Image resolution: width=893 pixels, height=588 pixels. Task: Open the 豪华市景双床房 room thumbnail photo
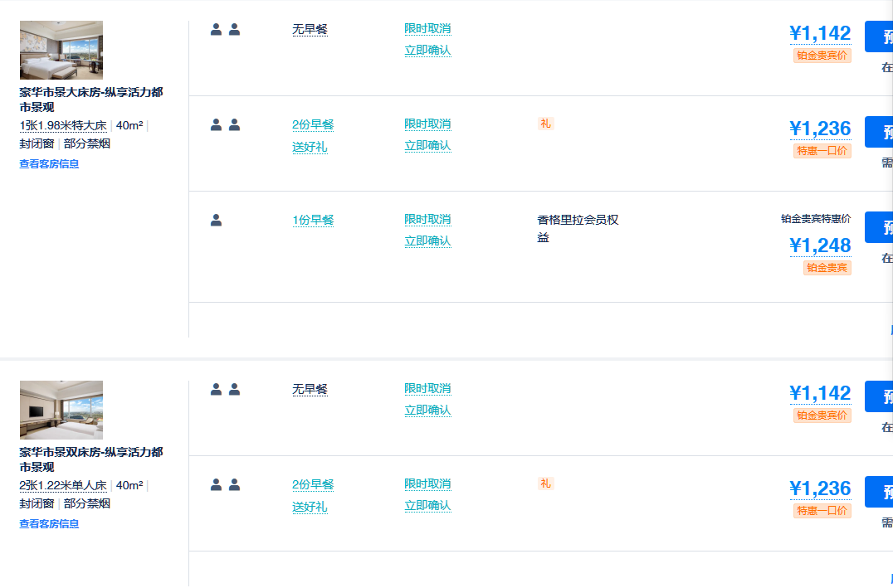[61, 410]
